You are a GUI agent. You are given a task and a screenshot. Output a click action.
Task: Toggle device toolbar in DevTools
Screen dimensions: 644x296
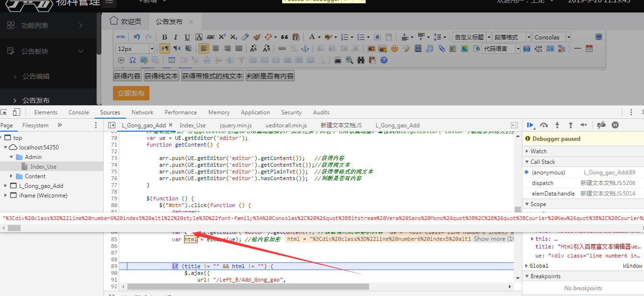coord(16,112)
